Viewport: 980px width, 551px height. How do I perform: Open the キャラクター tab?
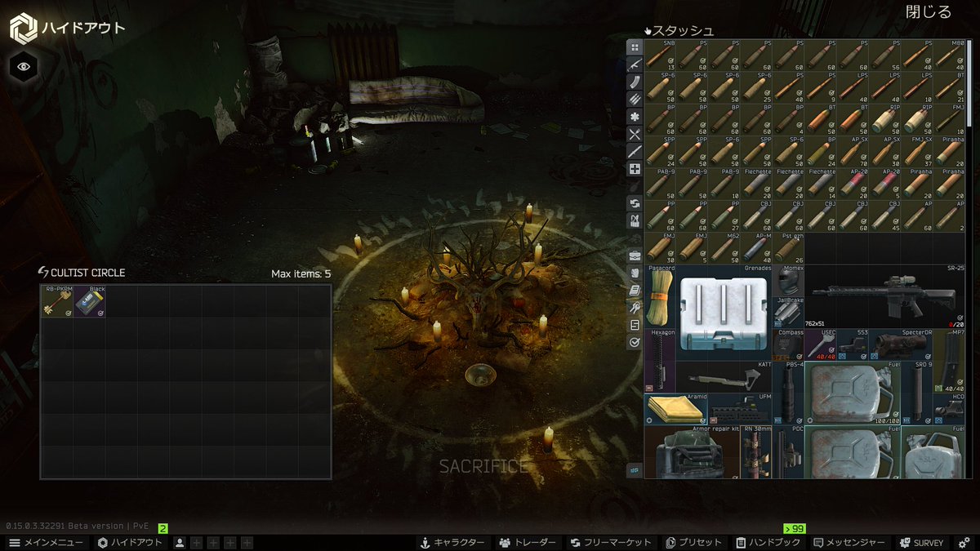(x=452, y=543)
